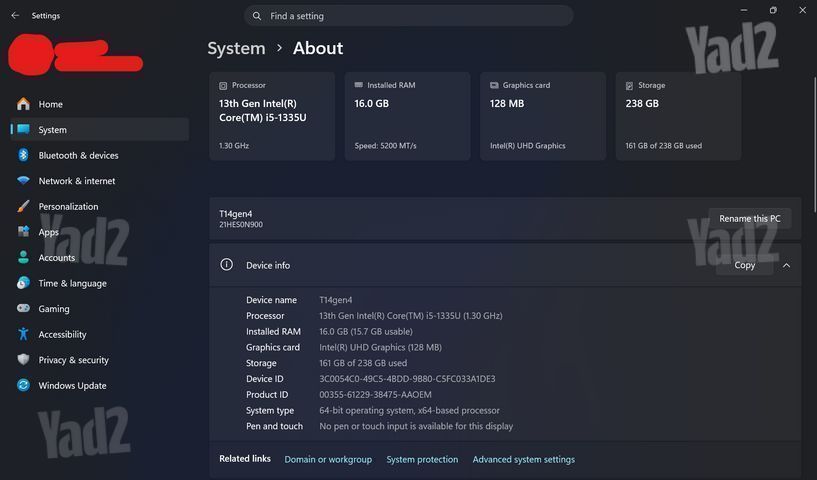Click the T14gen4 device name value
Screen dimensions: 817x480
tap(336, 300)
